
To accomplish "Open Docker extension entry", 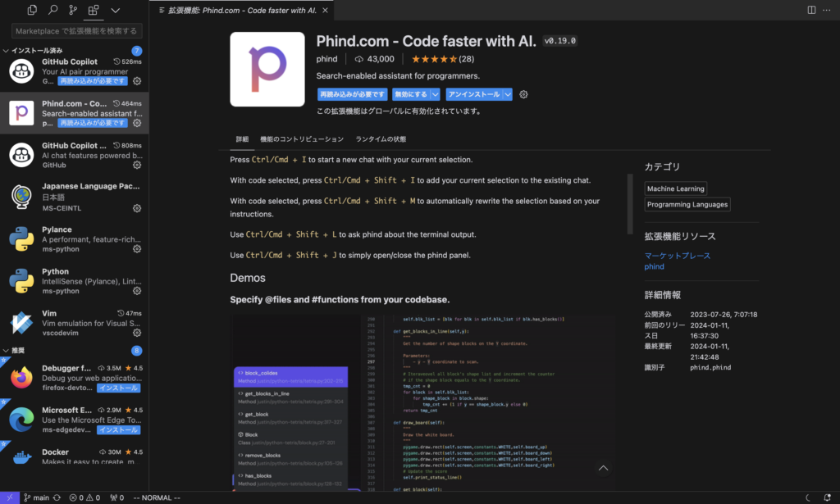I will tap(75, 456).
